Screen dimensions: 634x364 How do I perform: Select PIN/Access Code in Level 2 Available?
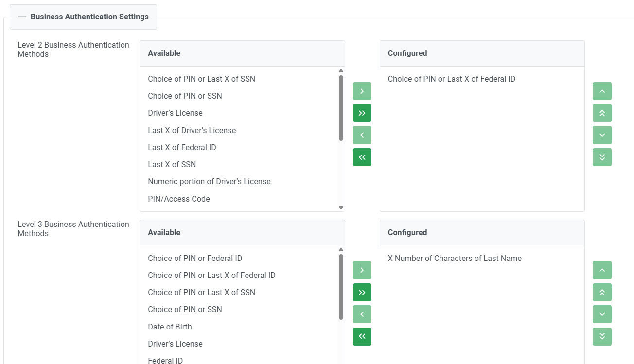[239, 199]
